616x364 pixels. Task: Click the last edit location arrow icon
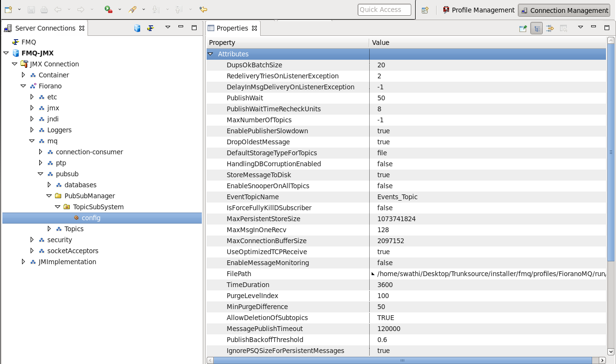click(x=203, y=10)
